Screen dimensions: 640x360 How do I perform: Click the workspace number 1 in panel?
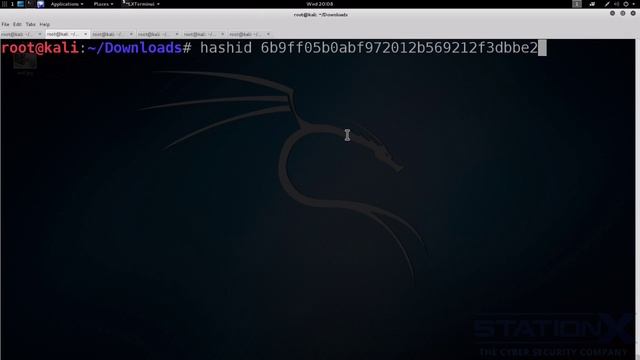pyautogui.click(x=12, y=4)
